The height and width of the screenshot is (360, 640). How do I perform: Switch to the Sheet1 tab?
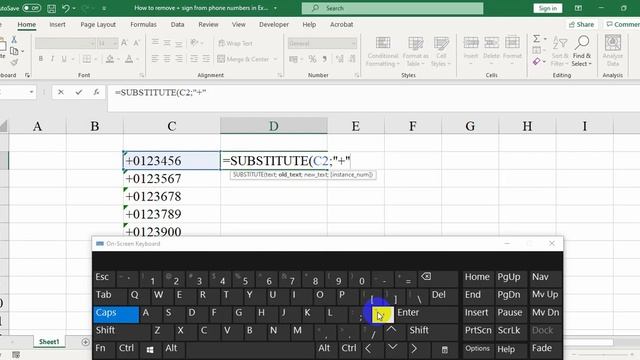49,342
